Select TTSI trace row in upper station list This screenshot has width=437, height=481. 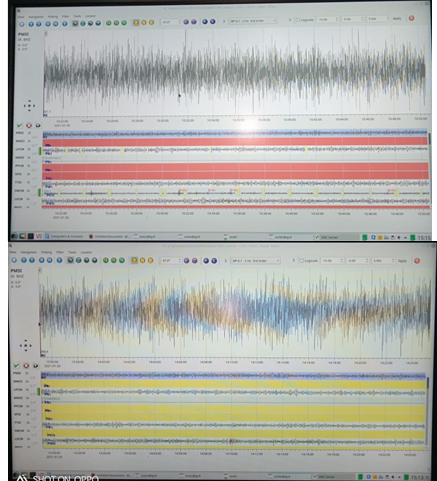tap(235, 183)
